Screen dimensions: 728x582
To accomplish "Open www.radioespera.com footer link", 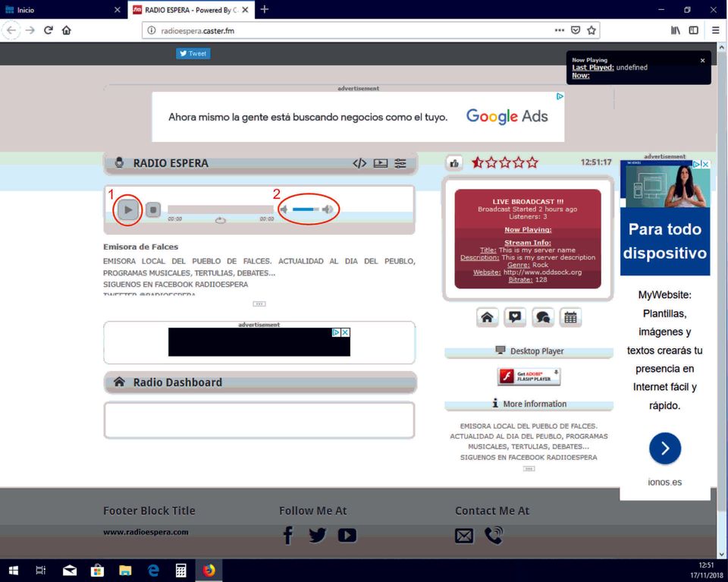I will pyautogui.click(x=146, y=533).
